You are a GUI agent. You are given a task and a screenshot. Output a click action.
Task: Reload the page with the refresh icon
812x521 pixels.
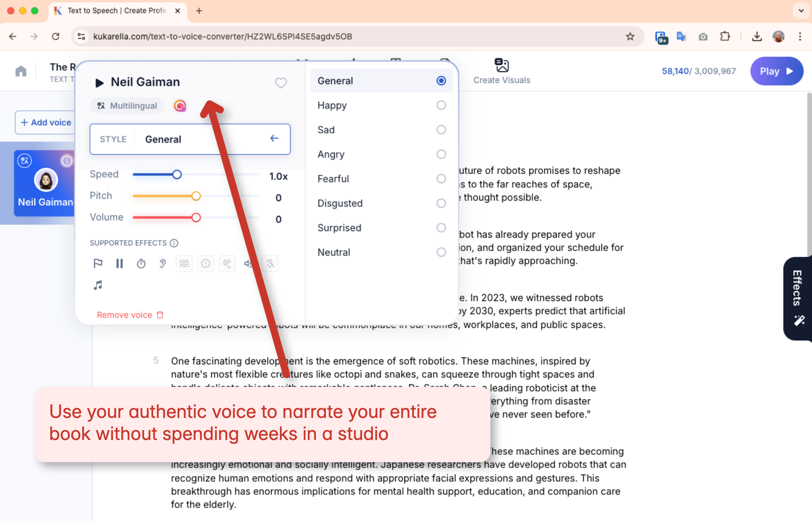coord(56,36)
